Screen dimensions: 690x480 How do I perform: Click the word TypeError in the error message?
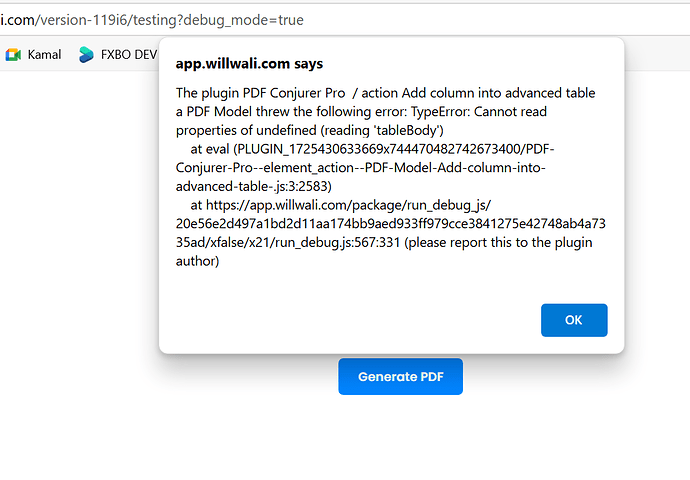(x=440, y=112)
